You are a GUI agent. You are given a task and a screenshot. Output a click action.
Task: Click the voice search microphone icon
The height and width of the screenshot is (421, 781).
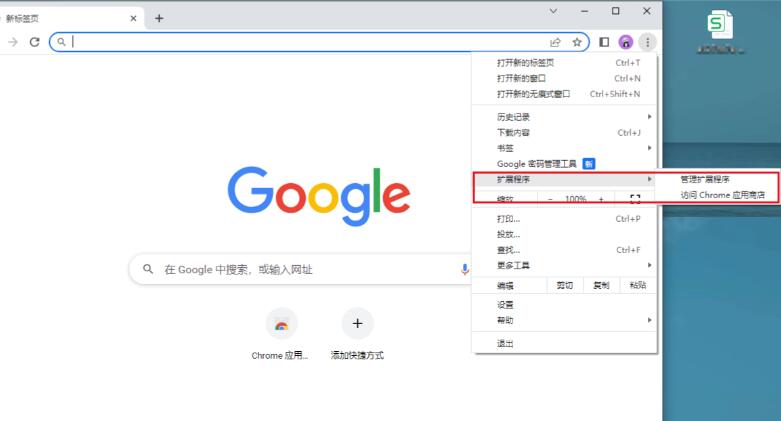click(464, 270)
